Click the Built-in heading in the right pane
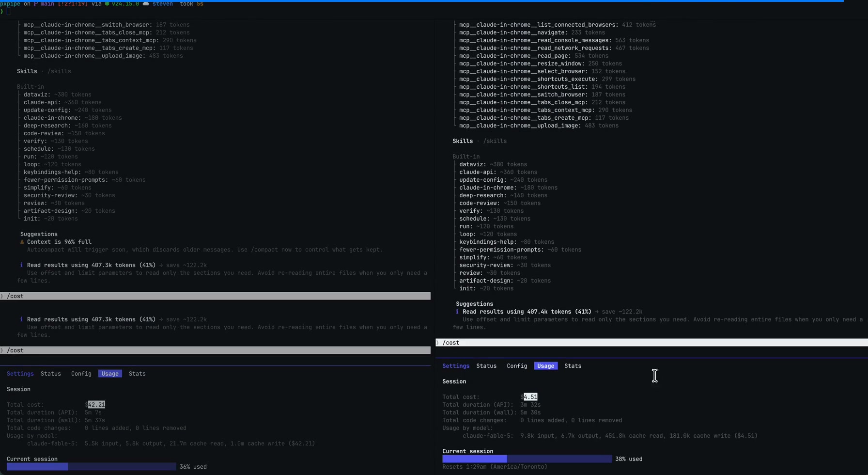This screenshot has width=868, height=475. point(466,157)
